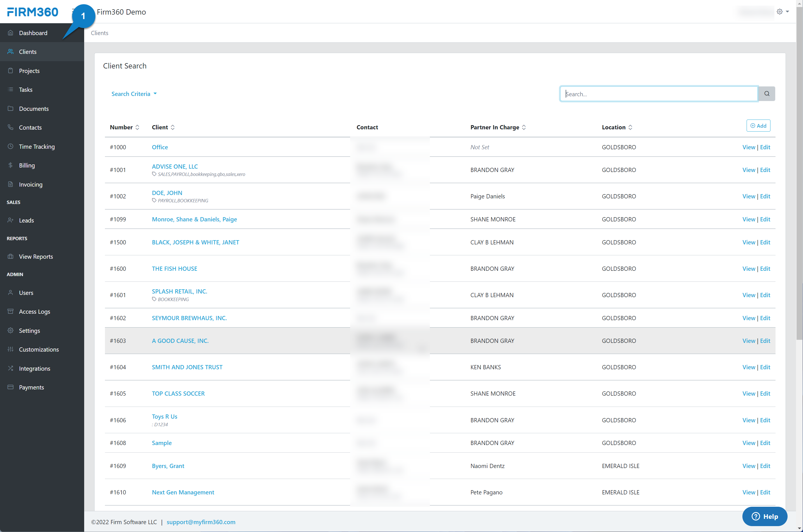803x532 pixels.
Task: Open the Invoicing section
Action: [x=30, y=184]
